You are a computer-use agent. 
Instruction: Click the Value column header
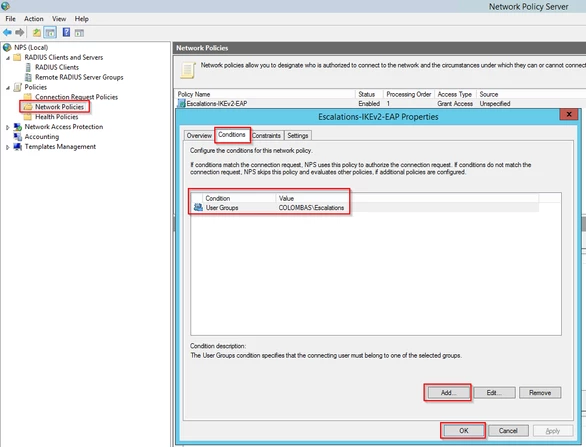click(x=407, y=198)
